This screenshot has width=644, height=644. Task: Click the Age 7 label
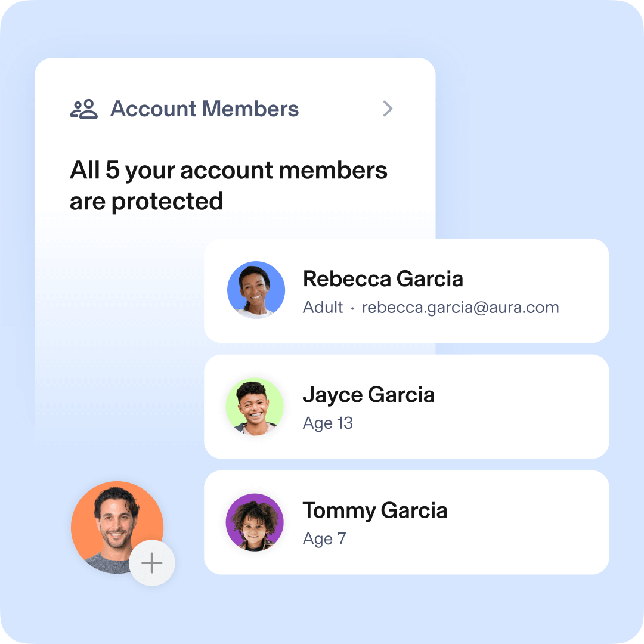point(324,539)
